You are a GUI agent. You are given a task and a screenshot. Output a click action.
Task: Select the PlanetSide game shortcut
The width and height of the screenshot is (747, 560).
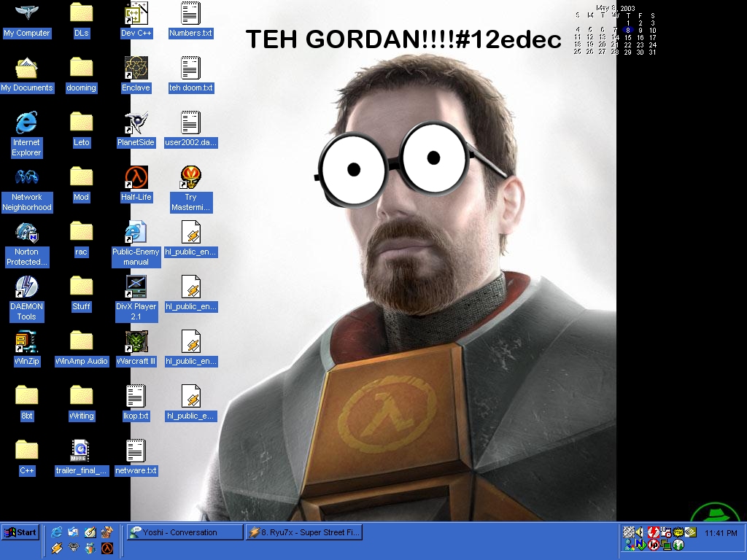tap(136, 130)
